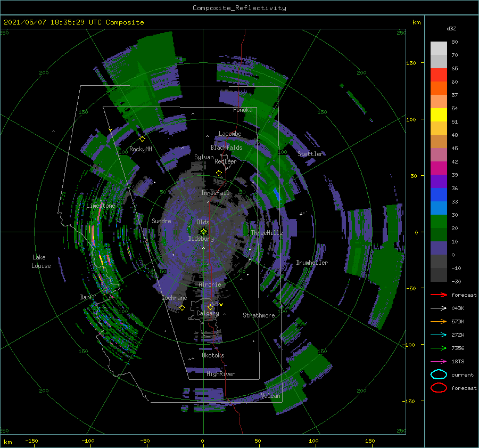479x448 pixels.
Task: Click the 'RockyMH' map label
Action: click(x=141, y=149)
